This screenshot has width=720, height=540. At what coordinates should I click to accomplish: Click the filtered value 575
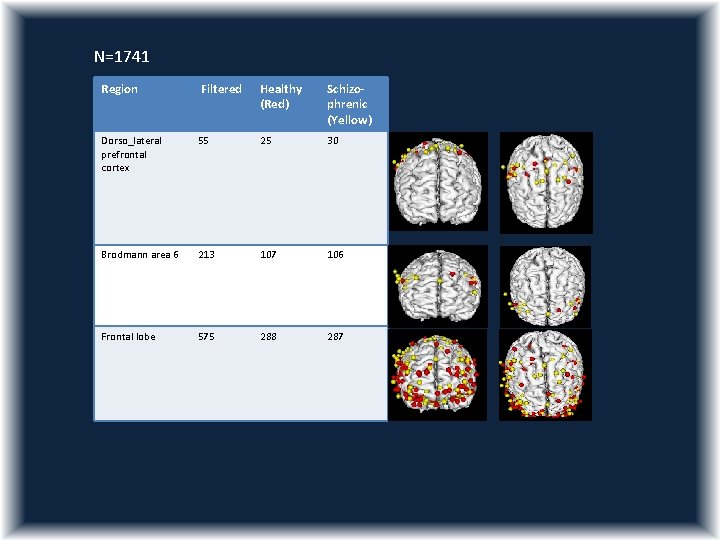pyautogui.click(x=206, y=337)
